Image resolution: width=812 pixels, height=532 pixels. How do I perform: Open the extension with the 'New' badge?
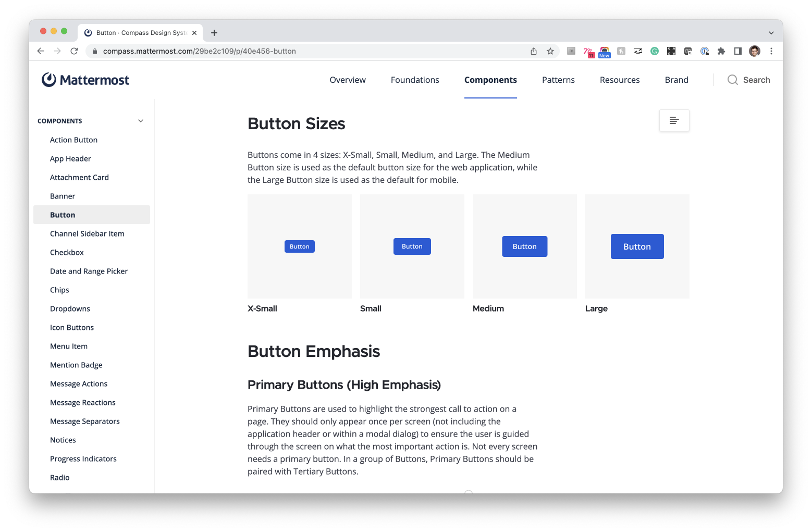[605, 52]
